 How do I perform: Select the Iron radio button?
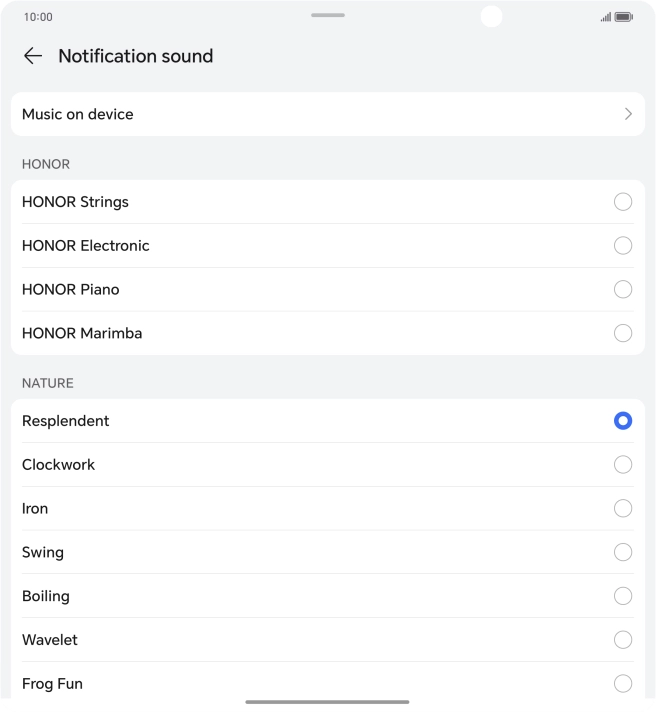(623, 509)
